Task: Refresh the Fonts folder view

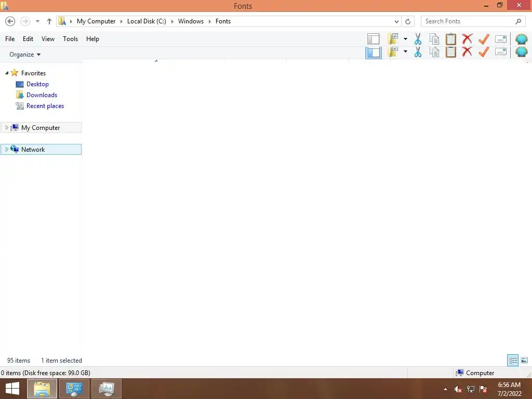Action: click(408, 21)
